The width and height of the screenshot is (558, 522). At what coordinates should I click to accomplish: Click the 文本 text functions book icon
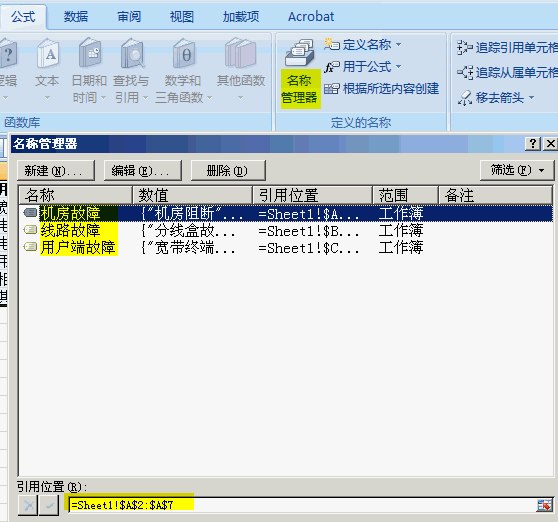pyautogui.click(x=48, y=54)
